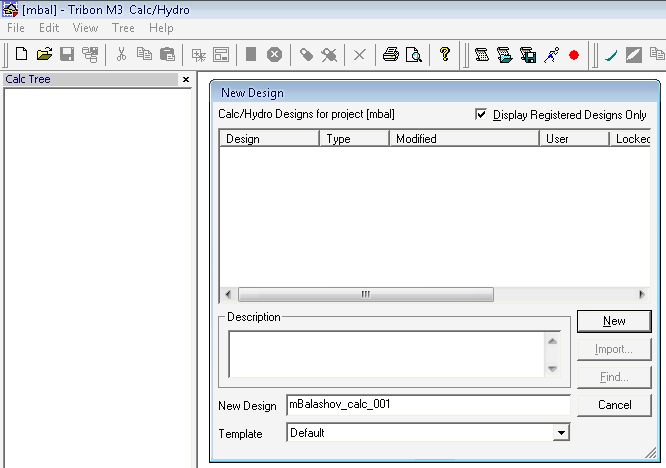Click the application icon in title bar
This screenshot has width=666, height=468.
[10, 9]
